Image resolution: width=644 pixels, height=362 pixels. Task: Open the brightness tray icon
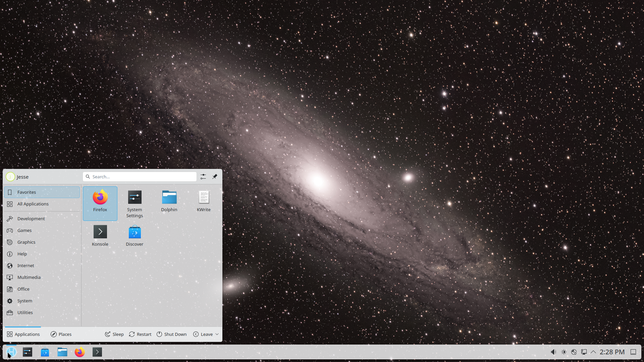click(x=564, y=352)
